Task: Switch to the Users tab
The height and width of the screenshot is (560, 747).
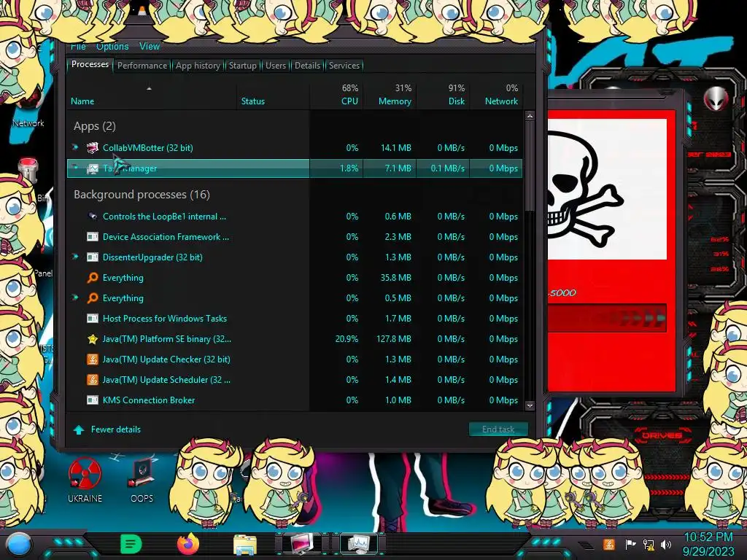Action: pyautogui.click(x=275, y=66)
